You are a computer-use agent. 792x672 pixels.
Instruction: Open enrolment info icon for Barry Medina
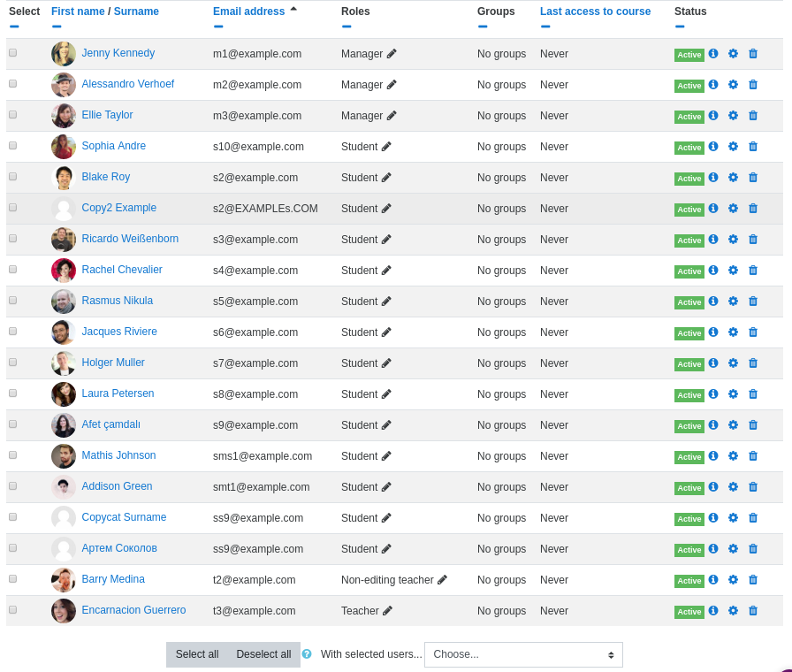tap(713, 579)
